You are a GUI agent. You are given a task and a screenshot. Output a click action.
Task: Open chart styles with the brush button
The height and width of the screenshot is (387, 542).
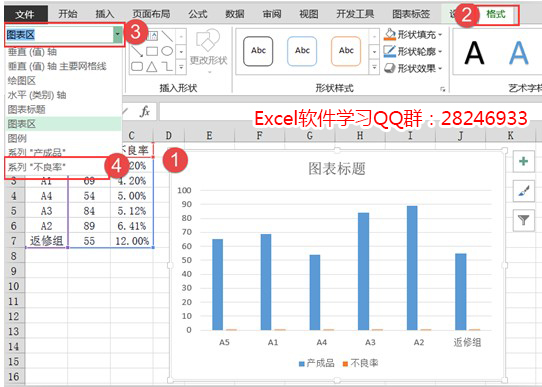point(524,191)
